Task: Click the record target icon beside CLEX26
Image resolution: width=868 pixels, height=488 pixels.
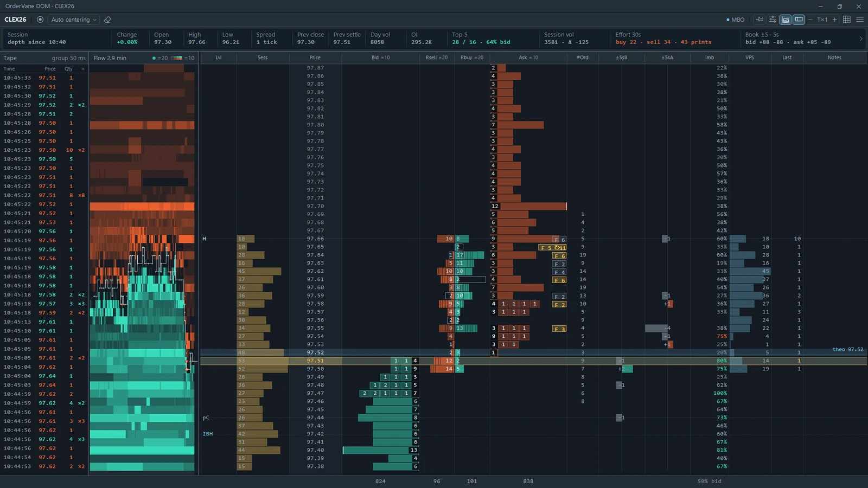Action: (x=40, y=20)
